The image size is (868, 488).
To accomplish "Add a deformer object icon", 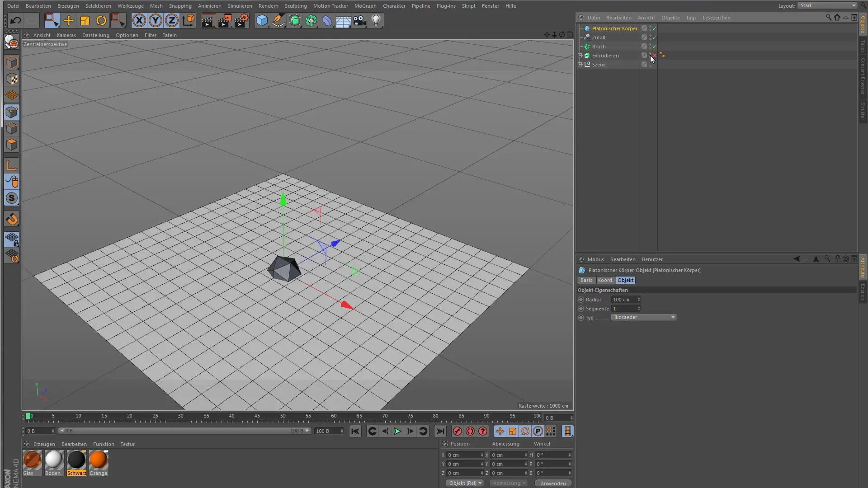I will pyautogui.click(x=327, y=20).
